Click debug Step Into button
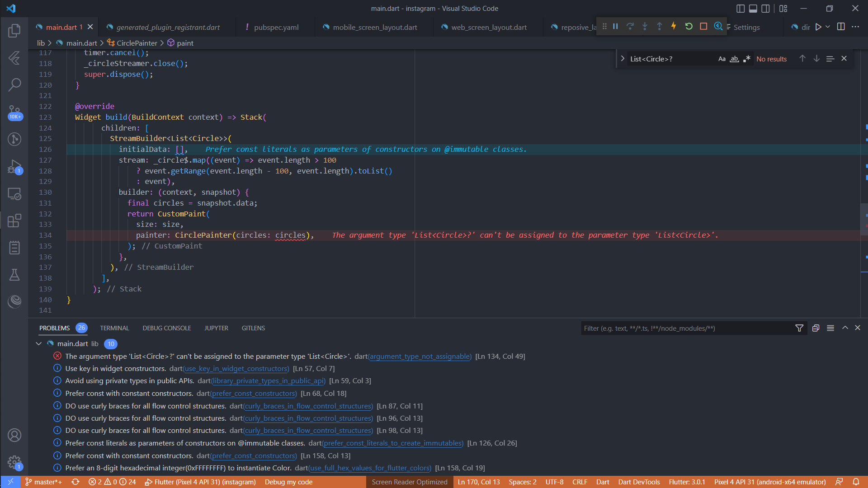Screen dimensions: 868x488 645,27
